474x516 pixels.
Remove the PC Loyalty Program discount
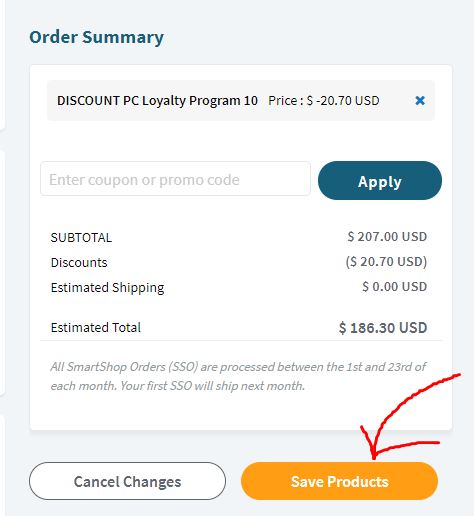click(420, 100)
